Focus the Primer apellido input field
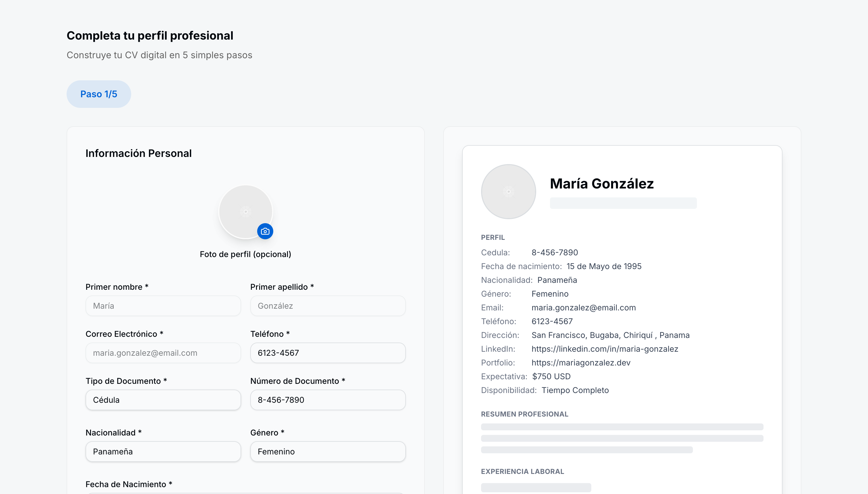 click(328, 306)
